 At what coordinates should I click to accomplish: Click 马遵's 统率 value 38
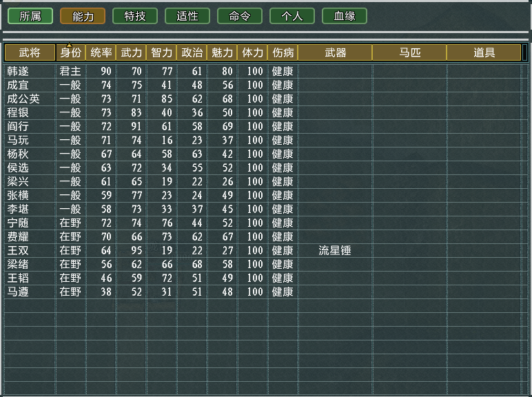point(106,292)
